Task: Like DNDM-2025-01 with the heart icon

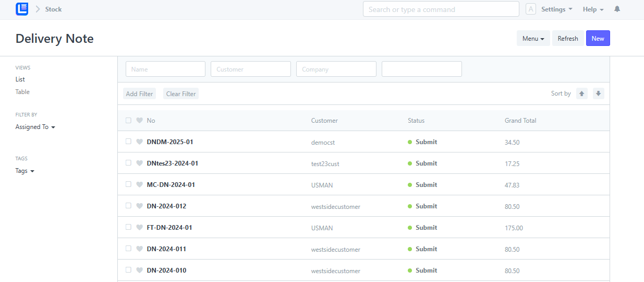Action: [x=139, y=142]
